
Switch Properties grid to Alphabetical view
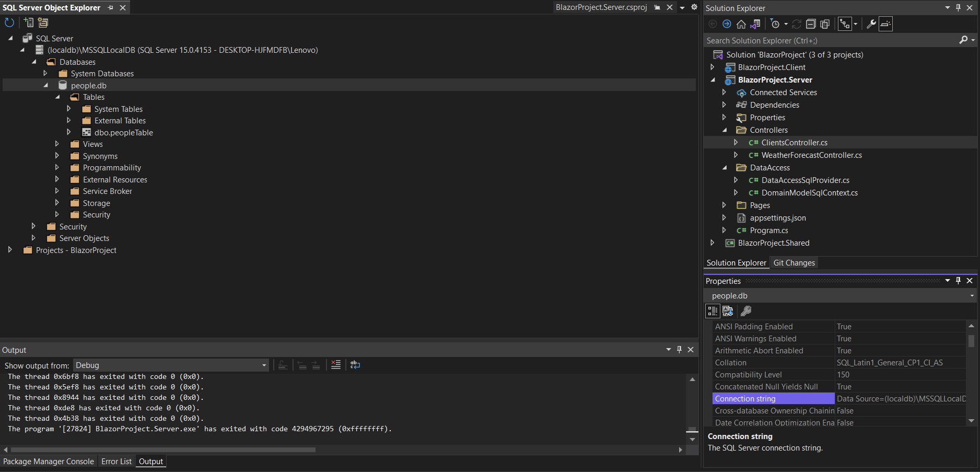click(x=728, y=311)
